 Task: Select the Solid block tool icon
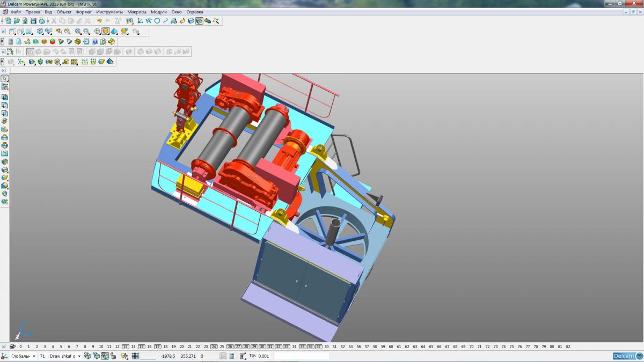click(191, 21)
